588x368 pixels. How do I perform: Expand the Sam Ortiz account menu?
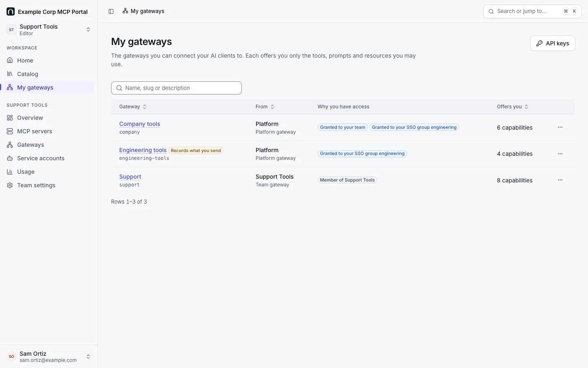tap(49, 357)
